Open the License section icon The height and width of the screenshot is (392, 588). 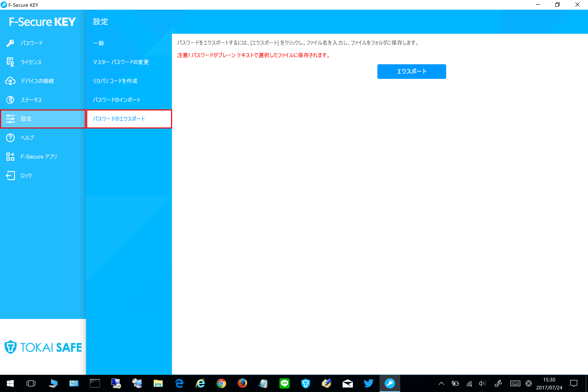pyautogui.click(x=10, y=62)
